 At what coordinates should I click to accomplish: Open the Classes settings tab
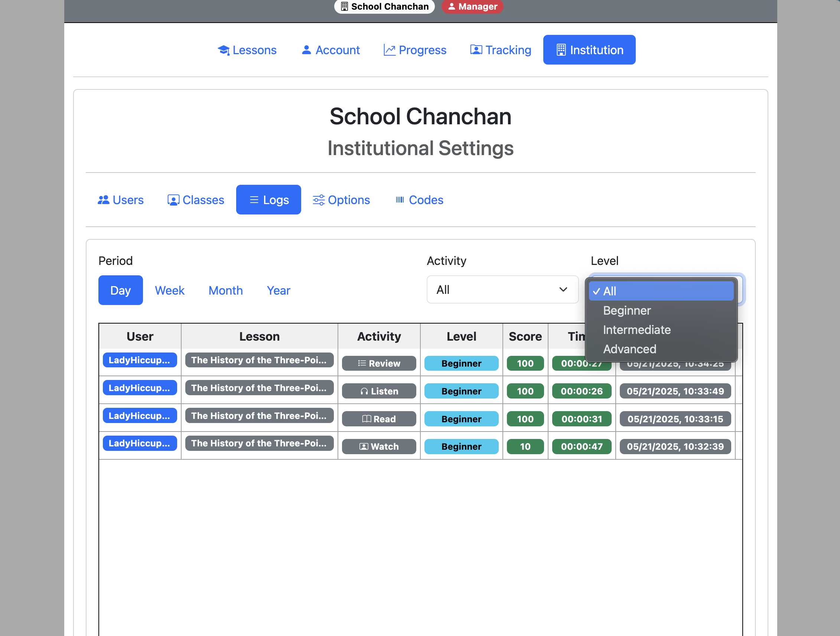196,200
